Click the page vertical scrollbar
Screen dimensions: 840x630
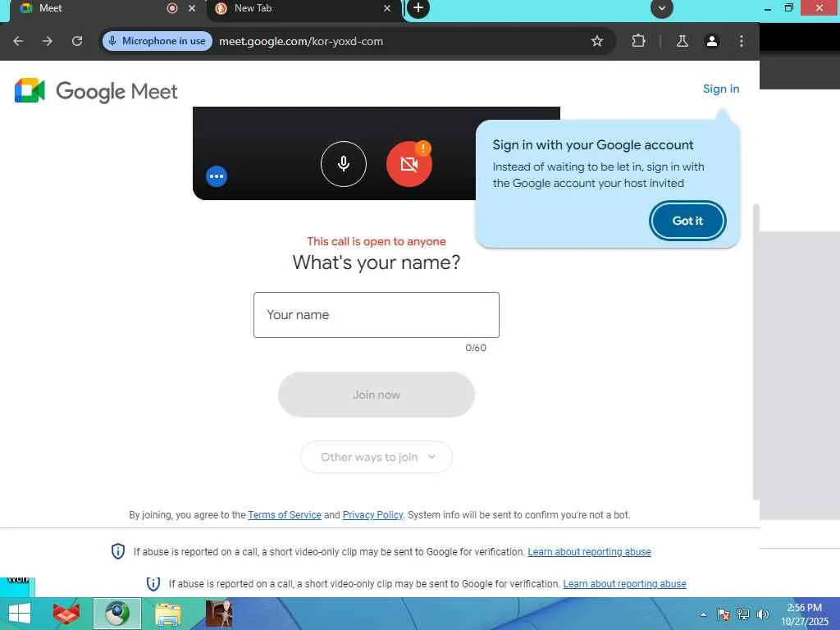click(x=756, y=351)
